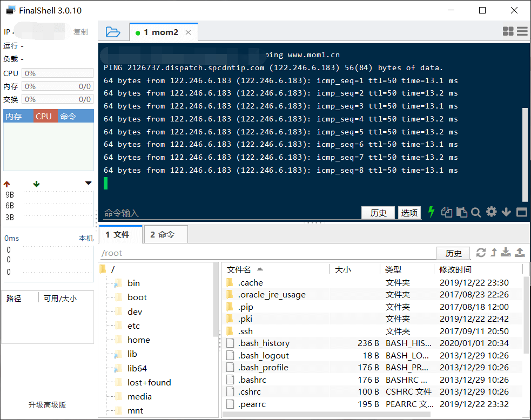Select the 内存 memory sort tab
Image resolution: width=531 pixels, height=420 pixels.
(x=18, y=116)
